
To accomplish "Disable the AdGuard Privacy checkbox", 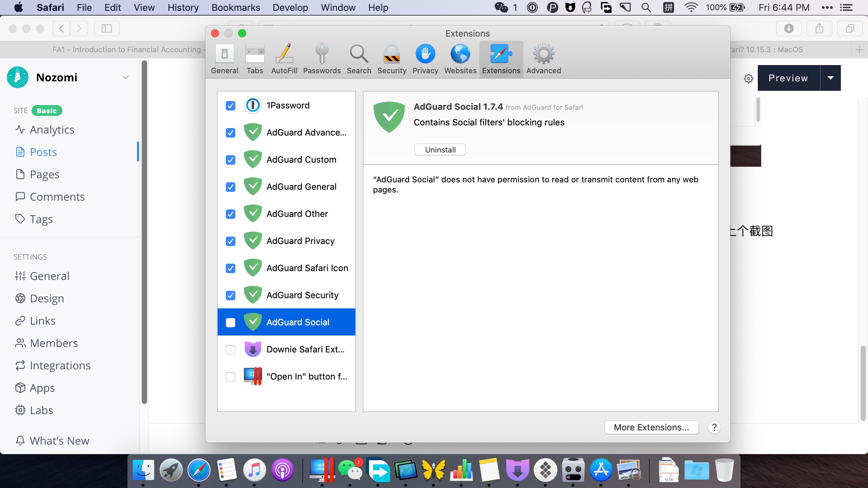I will (231, 241).
